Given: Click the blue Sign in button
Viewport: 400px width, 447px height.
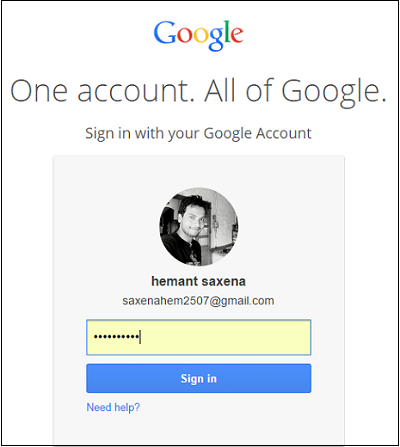Looking at the screenshot, I should [x=199, y=378].
